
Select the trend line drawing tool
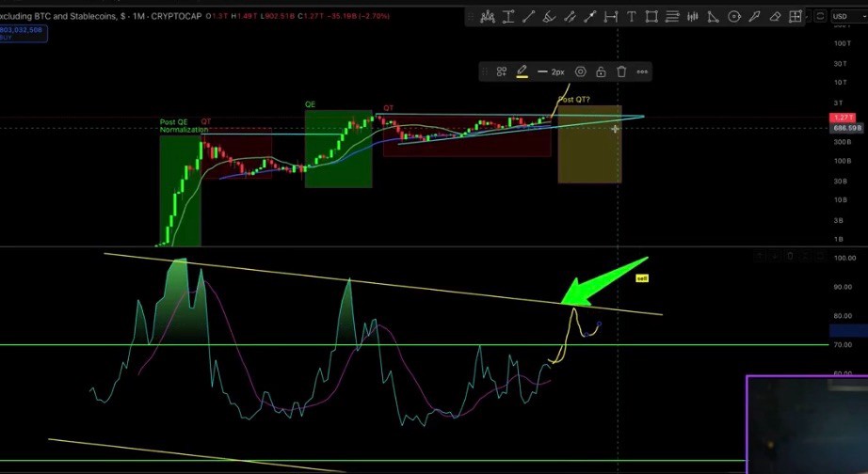(529, 17)
